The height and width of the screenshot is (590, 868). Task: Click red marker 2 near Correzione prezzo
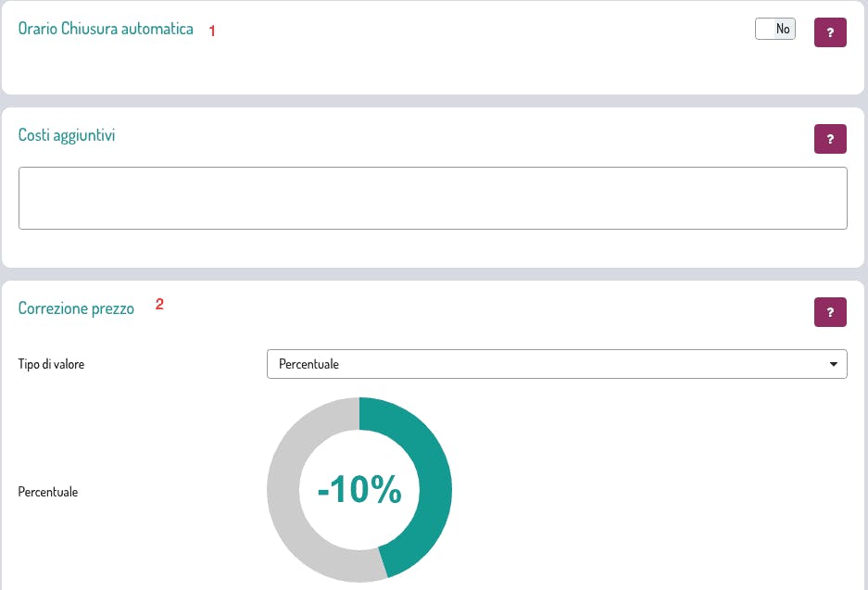(x=159, y=304)
